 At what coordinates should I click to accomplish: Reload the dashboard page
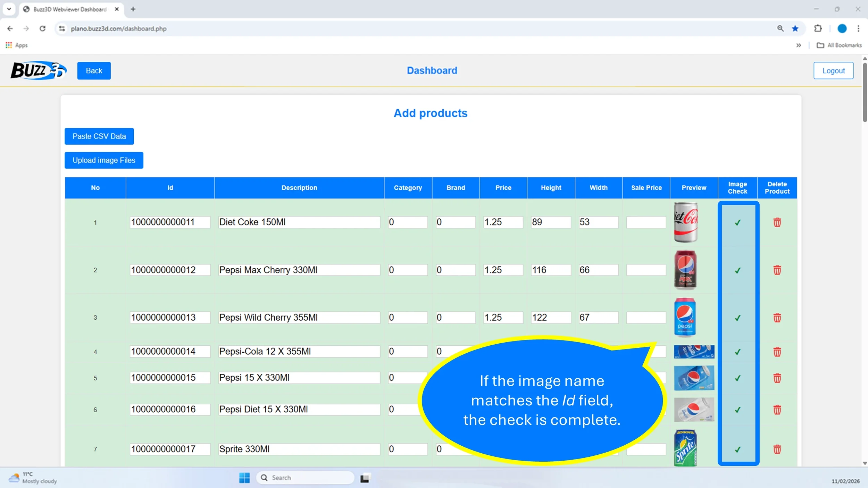(x=42, y=28)
